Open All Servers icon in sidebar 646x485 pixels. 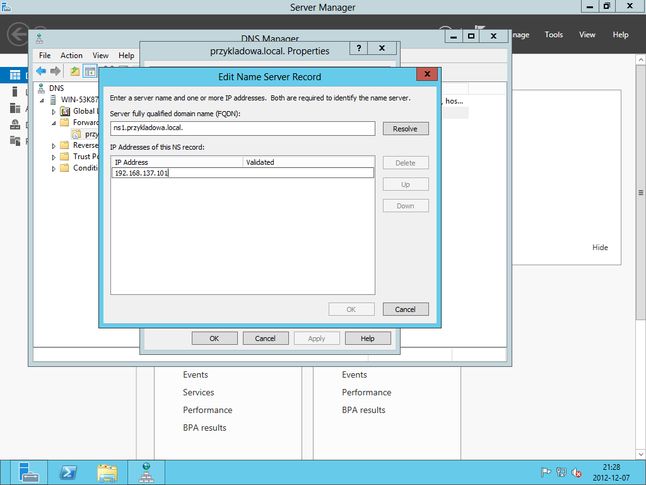(x=15, y=108)
